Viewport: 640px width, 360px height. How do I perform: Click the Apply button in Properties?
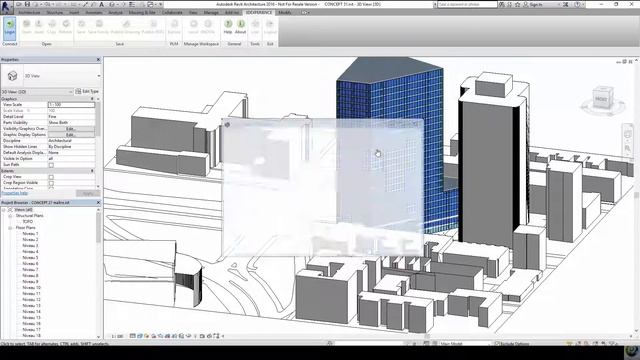click(88, 193)
